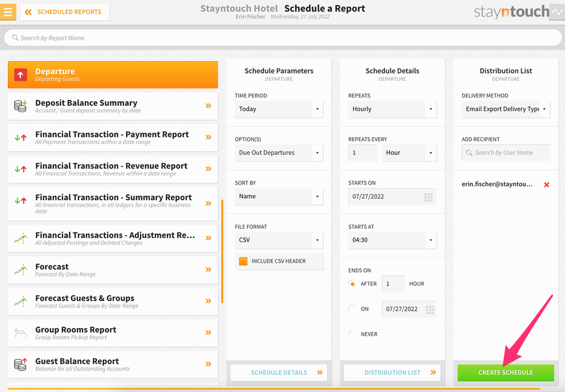Click the Distribution List button

(x=392, y=372)
